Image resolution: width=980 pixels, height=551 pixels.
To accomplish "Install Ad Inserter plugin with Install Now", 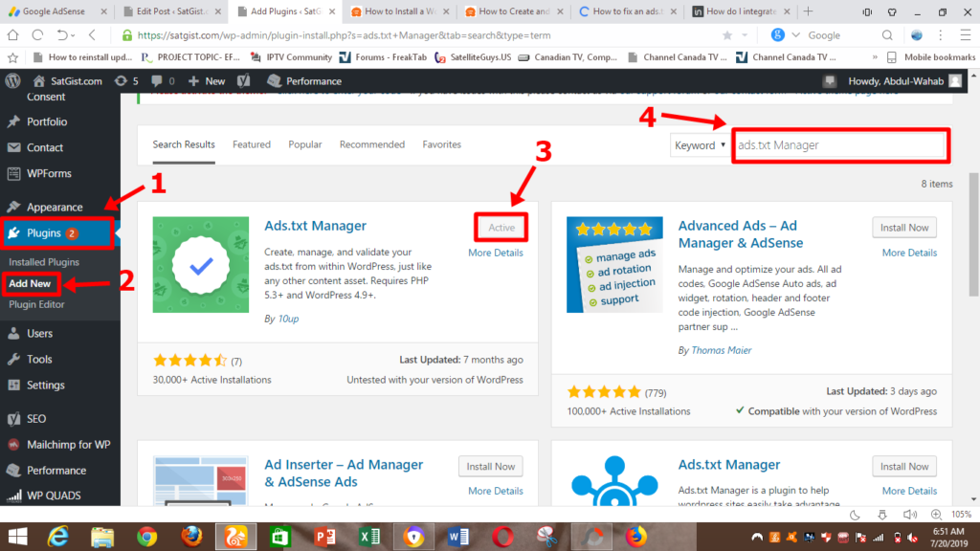I will 491,466.
